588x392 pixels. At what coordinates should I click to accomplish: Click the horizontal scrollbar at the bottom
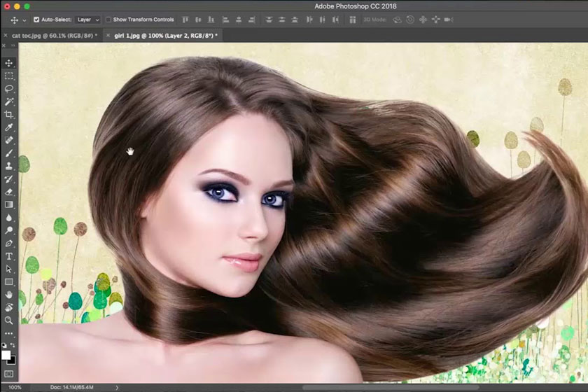click(x=390, y=388)
